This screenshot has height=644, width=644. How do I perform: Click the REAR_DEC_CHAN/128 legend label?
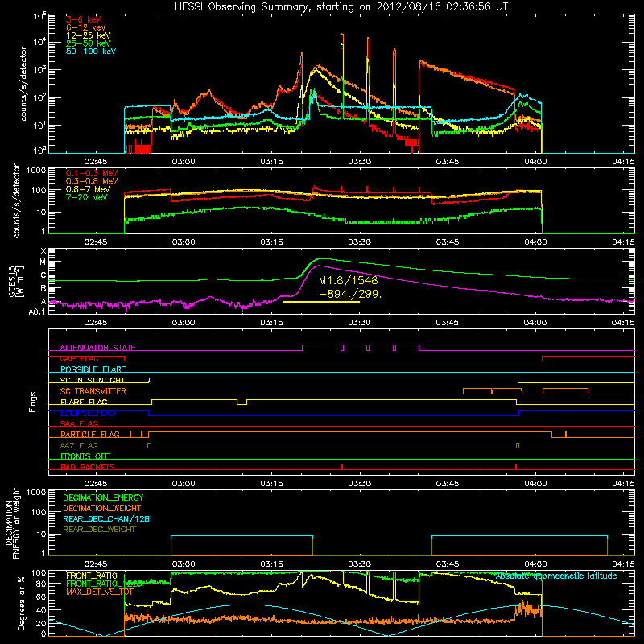106,518
